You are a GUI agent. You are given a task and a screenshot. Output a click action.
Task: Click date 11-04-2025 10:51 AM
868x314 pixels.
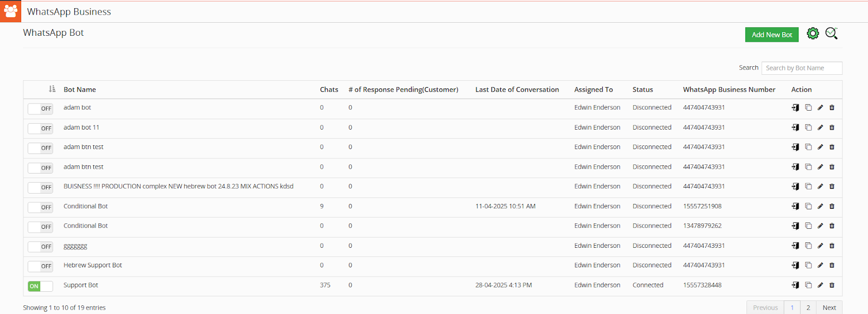pyautogui.click(x=506, y=206)
